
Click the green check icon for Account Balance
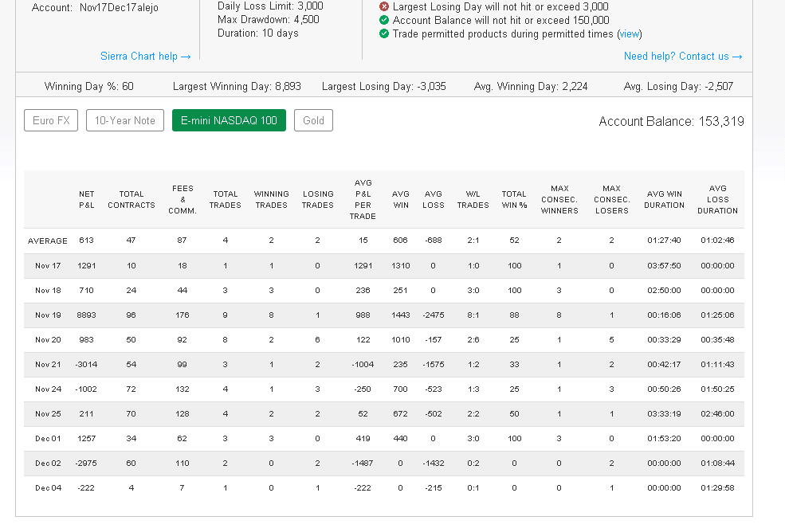pos(384,20)
